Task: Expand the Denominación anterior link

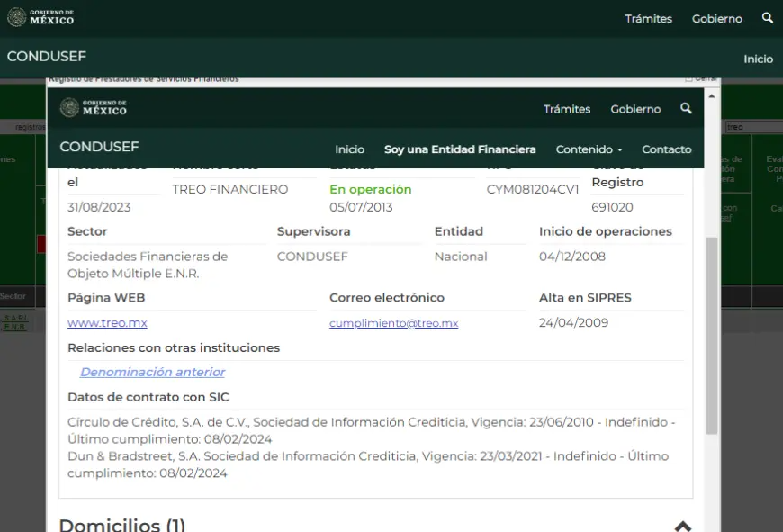Action: tap(152, 372)
